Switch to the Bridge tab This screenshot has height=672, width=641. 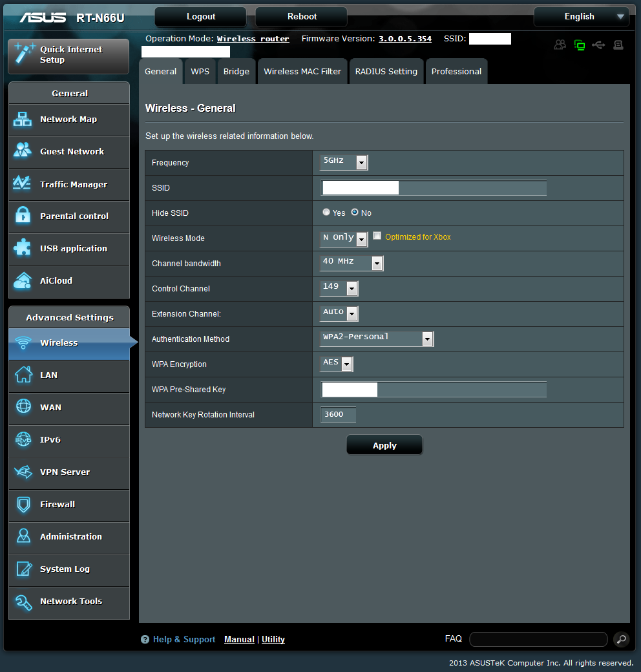pos(236,71)
